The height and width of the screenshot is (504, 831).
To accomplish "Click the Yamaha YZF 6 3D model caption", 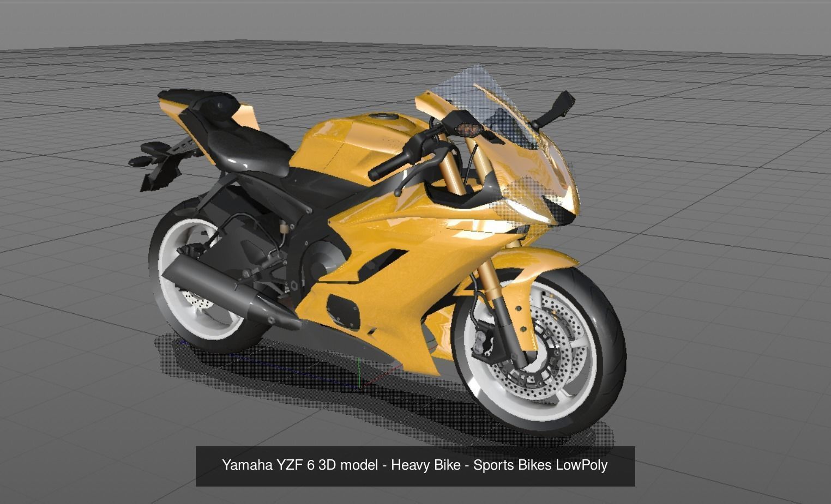I will (415, 465).
